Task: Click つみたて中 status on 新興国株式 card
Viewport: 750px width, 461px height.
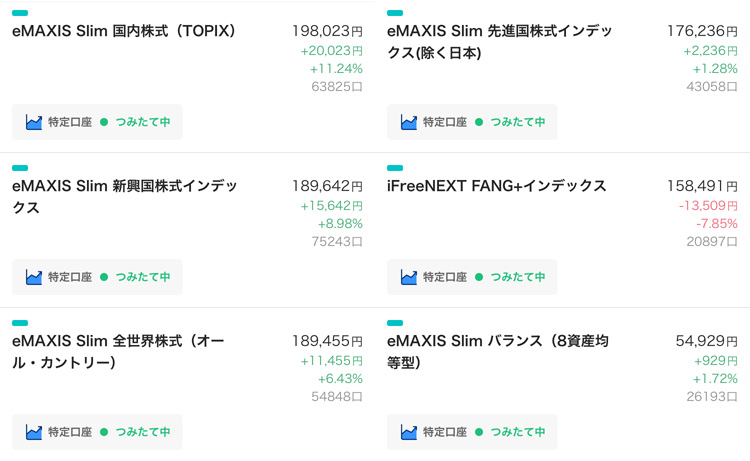Action: coord(142,277)
